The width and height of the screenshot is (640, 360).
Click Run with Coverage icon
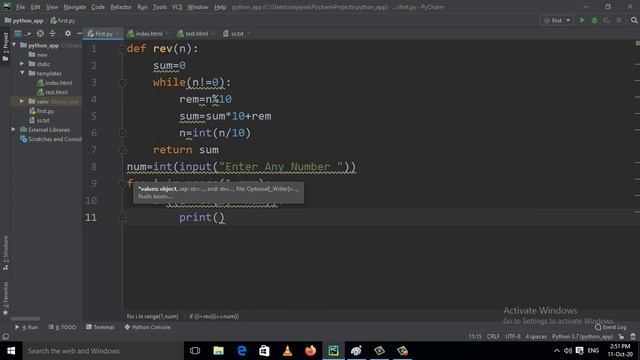[607, 20]
